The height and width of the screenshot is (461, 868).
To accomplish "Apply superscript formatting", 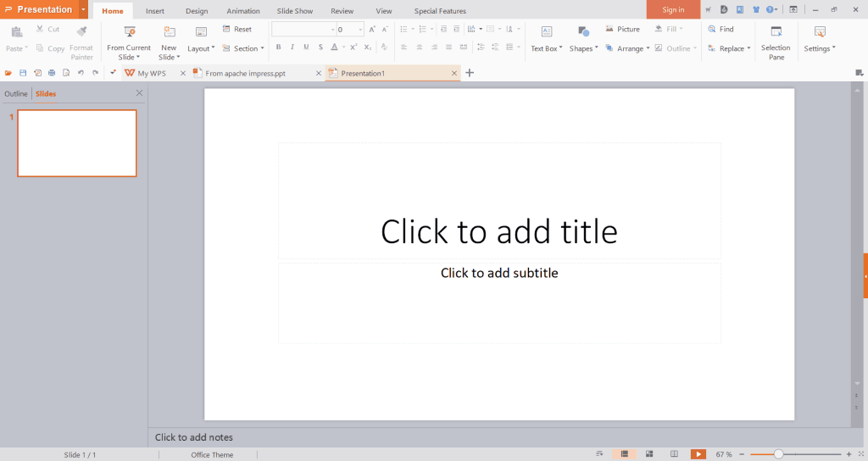I will [x=353, y=47].
